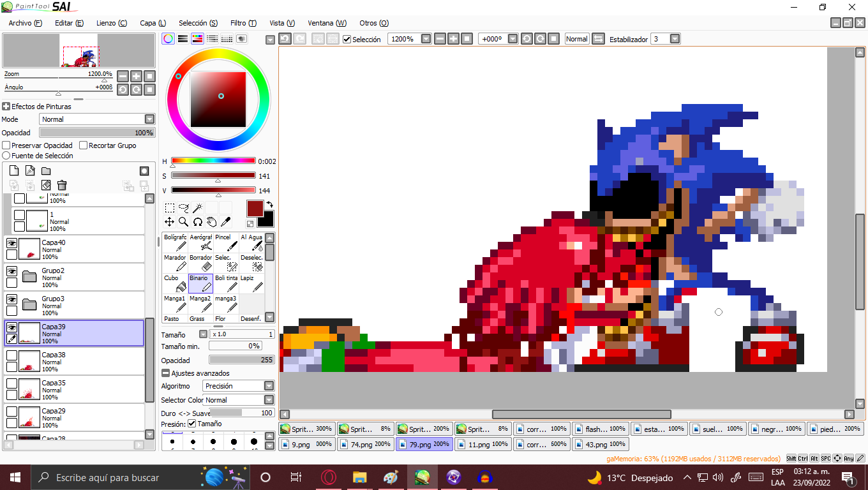
Task: Open the Archivo menu
Action: point(25,23)
